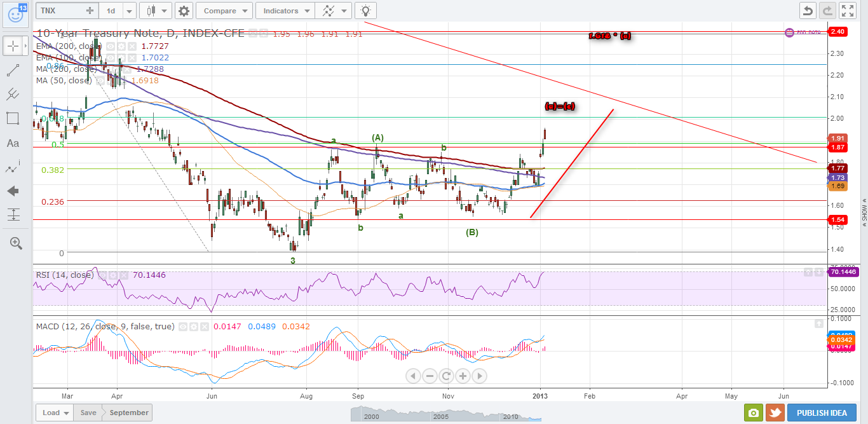Image resolution: width=868 pixels, height=424 pixels.
Task: Click the historical timeline navigator strip
Action: click(445, 413)
